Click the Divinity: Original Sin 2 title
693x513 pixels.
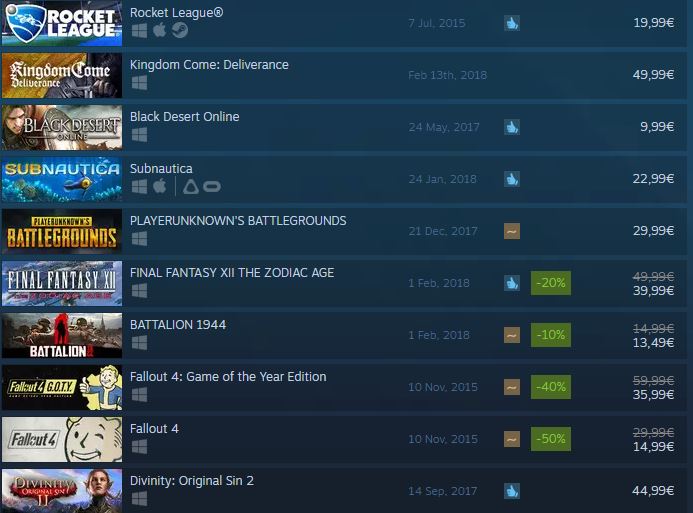click(x=192, y=481)
